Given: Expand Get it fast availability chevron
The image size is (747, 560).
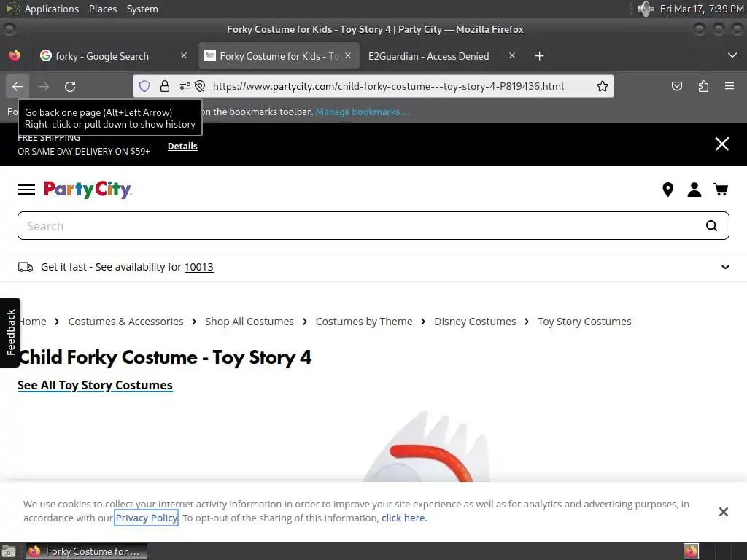Looking at the screenshot, I should click(x=725, y=267).
